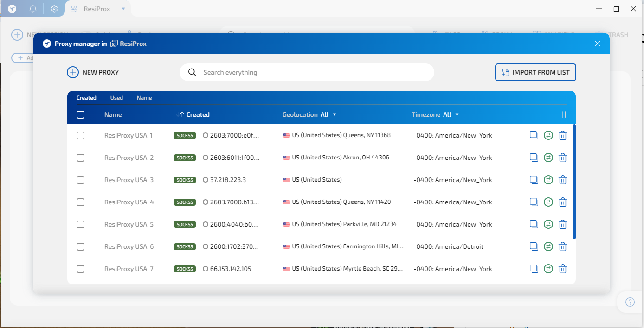This screenshot has width=644, height=328.
Task: Check connection of ResiProxy USA 2
Action: point(548,158)
